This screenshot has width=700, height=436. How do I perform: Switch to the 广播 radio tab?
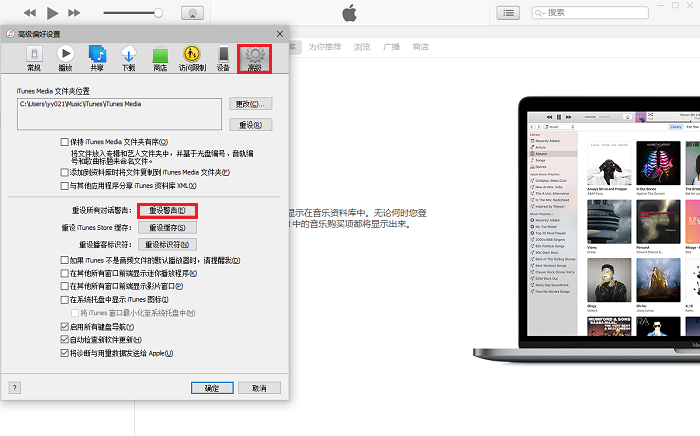point(392,46)
